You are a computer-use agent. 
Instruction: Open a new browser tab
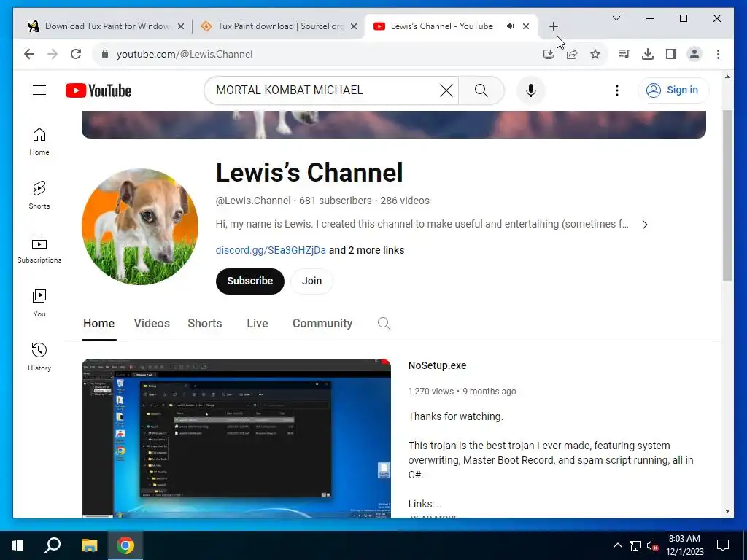553,26
